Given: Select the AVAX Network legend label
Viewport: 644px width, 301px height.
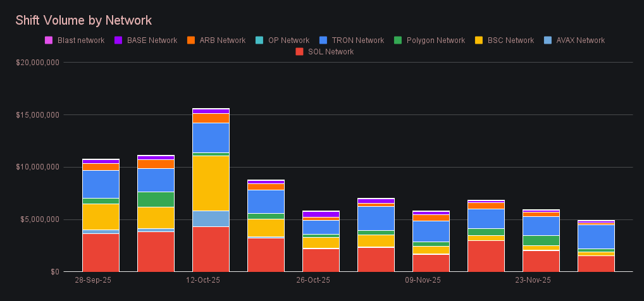Looking at the screenshot, I should (x=580, y=40).
